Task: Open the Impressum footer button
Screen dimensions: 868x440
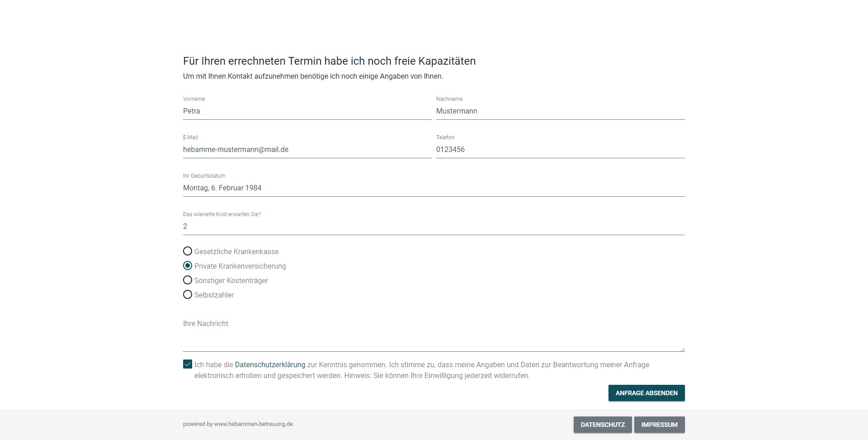Action: (659, 425)
